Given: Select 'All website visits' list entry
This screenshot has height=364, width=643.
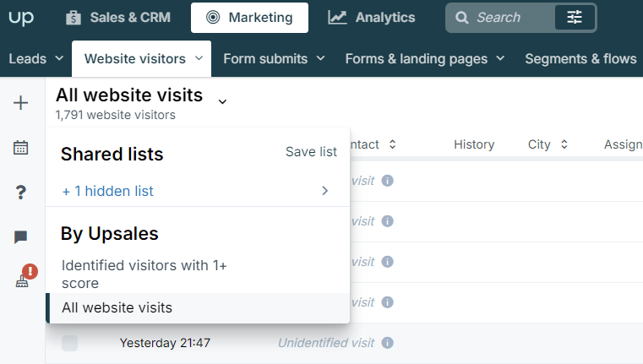Looking at the screenshot, I should 198,308.
